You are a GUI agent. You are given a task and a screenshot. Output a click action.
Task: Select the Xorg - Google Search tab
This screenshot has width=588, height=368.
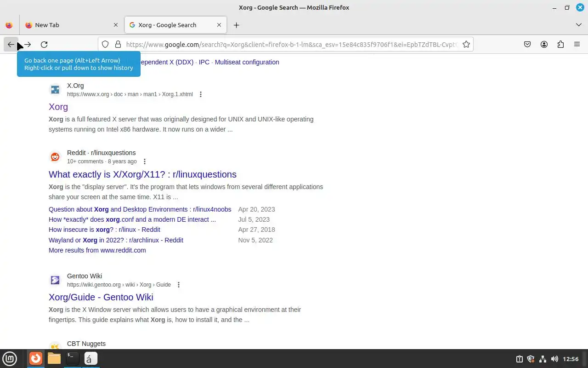(x=175, y=25)
